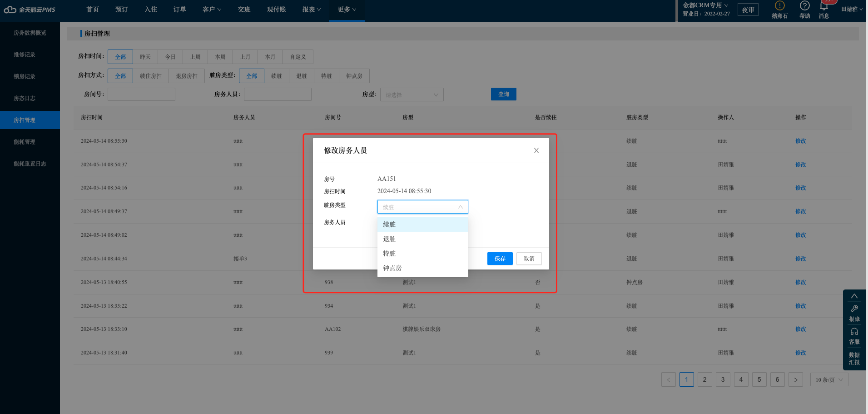Open the 首页 top menu item
The height and width of the screenshot is (414, 868).
(x=93, y=10)
